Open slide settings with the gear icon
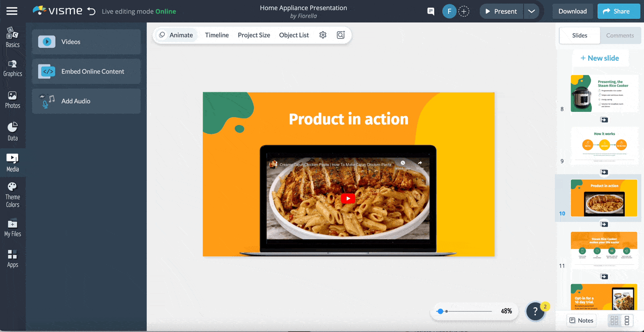Viewport: 644px width, 332px height. (x=323, y=34)
